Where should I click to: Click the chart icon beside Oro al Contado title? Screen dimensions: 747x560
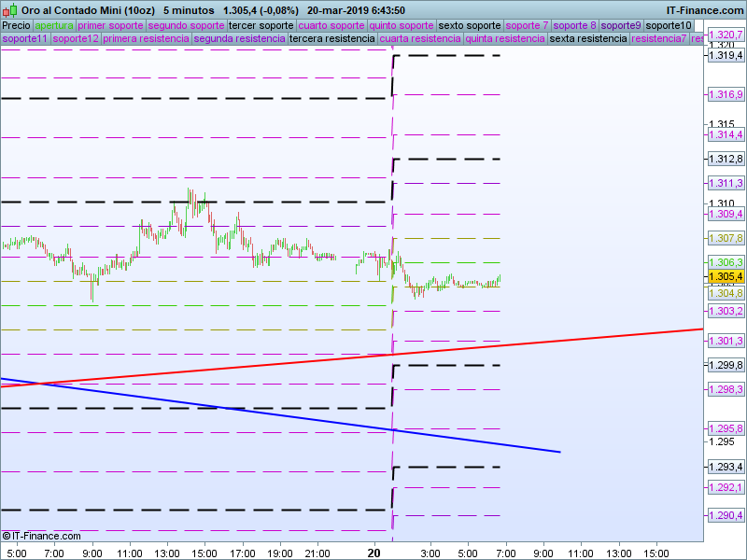coord(8,9)
